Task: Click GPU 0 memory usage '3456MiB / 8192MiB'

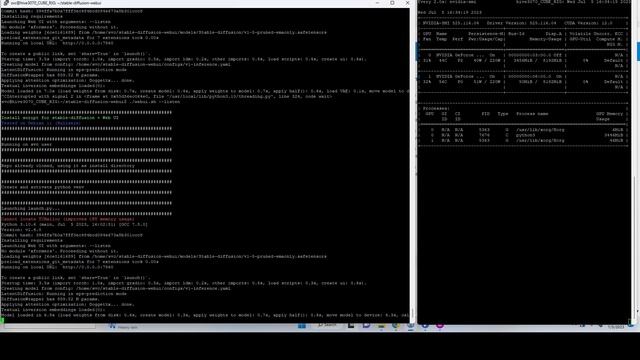Action: [x=538, y=60]
